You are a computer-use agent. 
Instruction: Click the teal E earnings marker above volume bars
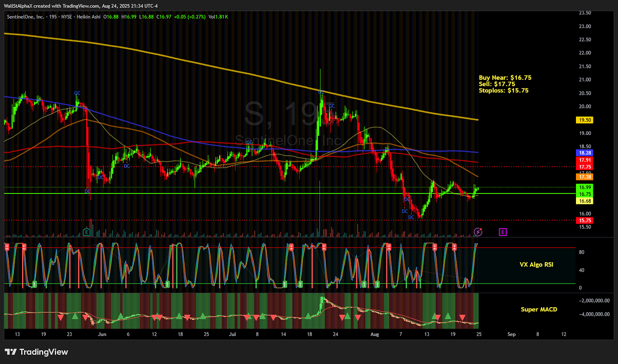[x=87, y=232]
